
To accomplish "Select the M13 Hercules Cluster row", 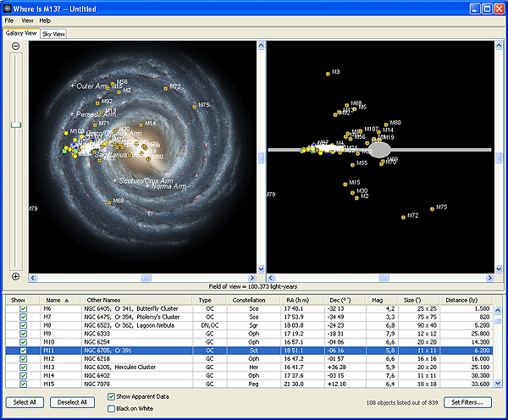I will tap(249, 367).
